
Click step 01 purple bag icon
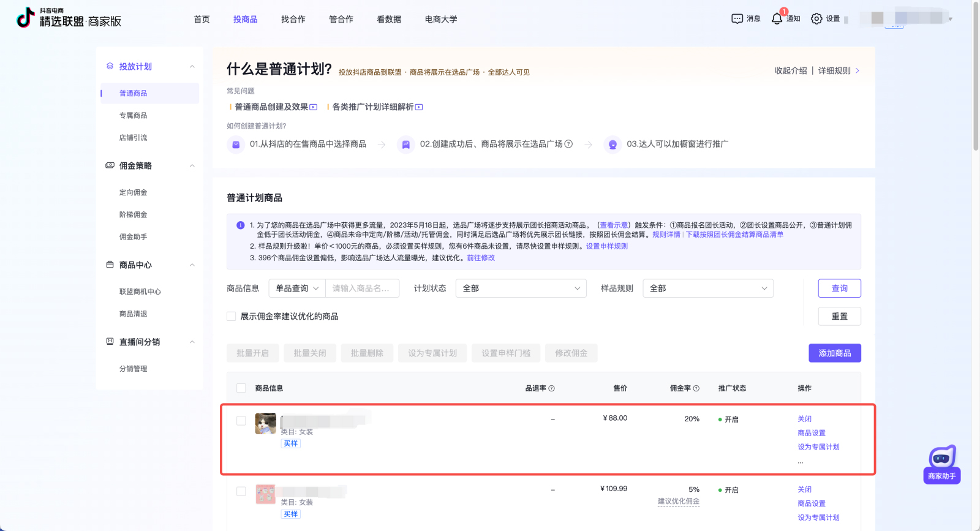coord(236,145)
